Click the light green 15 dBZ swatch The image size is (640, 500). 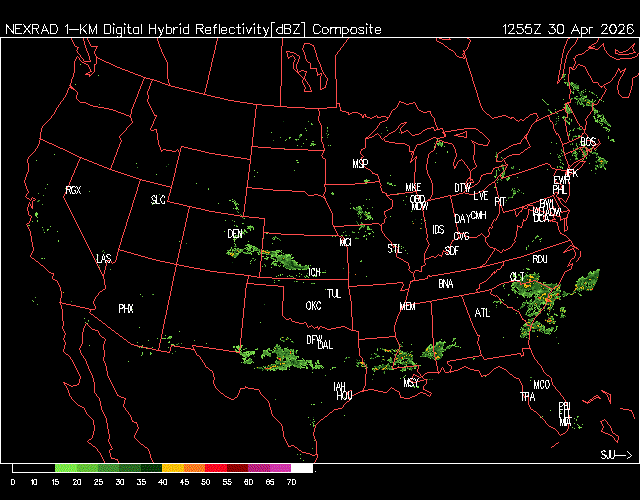coord(65,468)
